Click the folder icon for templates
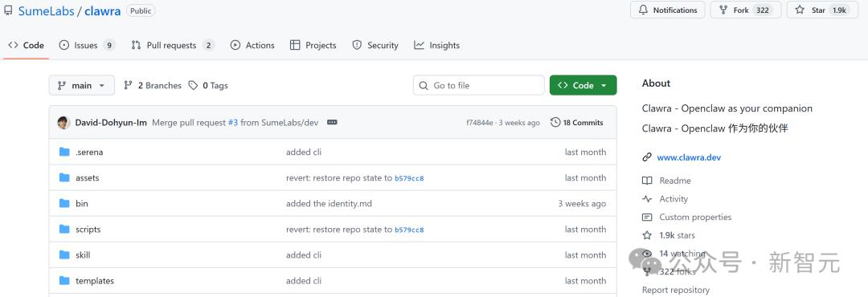 (64, 281)
